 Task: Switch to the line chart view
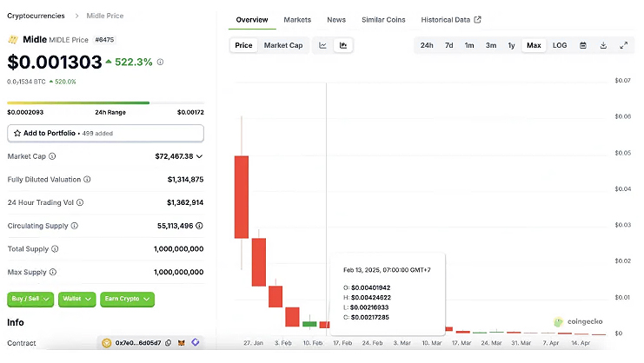pyautogui.click(x=323, y=45)
